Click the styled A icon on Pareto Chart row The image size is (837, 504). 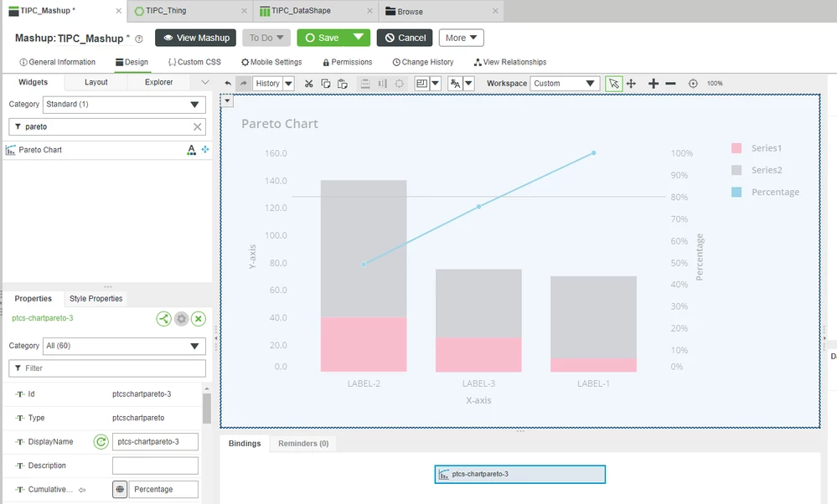tap(191, 150)
